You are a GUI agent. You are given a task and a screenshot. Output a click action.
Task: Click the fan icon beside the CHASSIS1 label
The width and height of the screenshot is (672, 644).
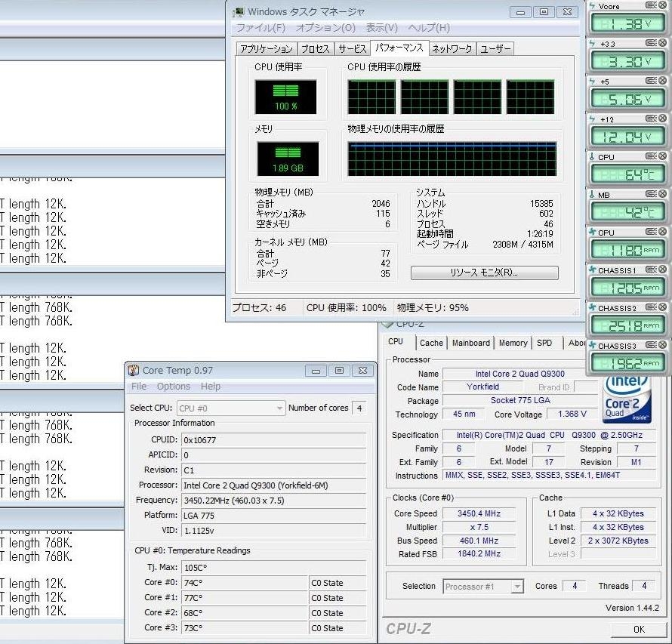click(x=593, y=270)
